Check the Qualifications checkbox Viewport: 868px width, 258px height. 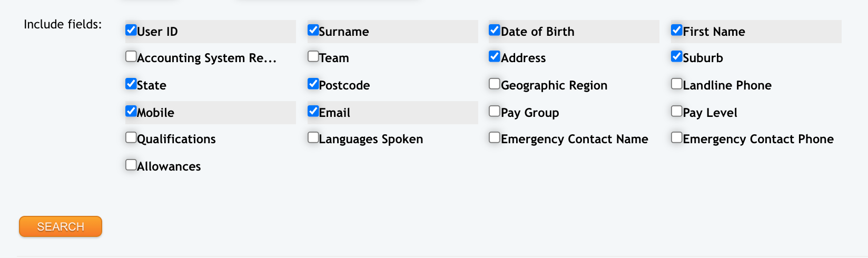(x=131, y=137)
